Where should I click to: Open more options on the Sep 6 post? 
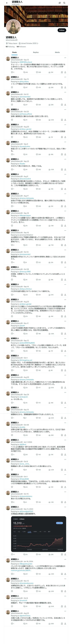(x=65, y=142)
